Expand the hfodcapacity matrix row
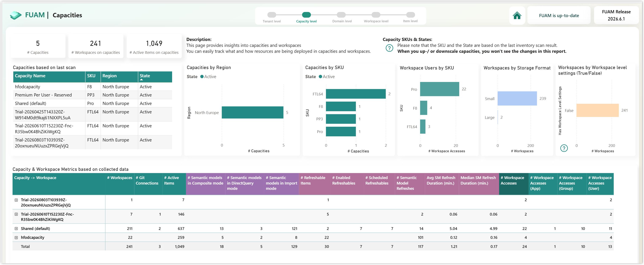This screenshot has height=265, width=644. click(16, 238)
